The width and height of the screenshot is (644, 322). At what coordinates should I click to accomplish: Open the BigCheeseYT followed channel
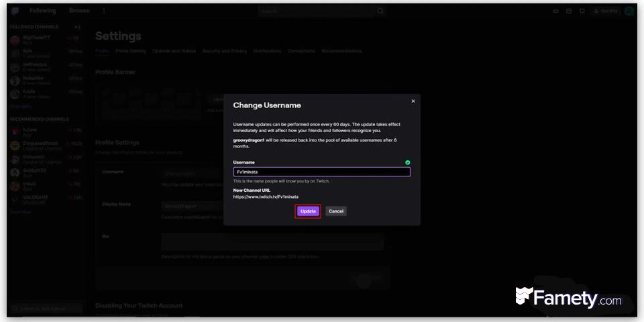[46, 40]
